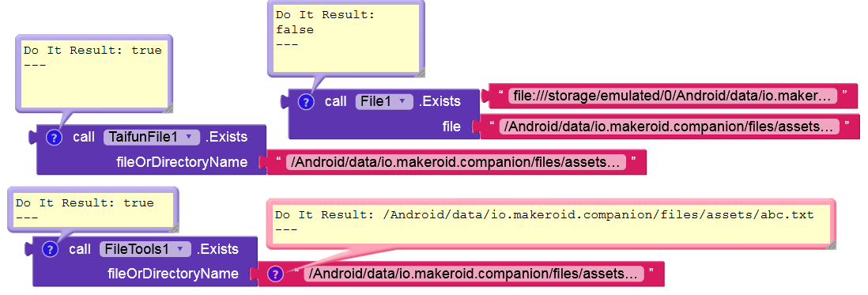
Task: Click the 'file' parameter label on File1 block
Action: (x=451, y=127)
